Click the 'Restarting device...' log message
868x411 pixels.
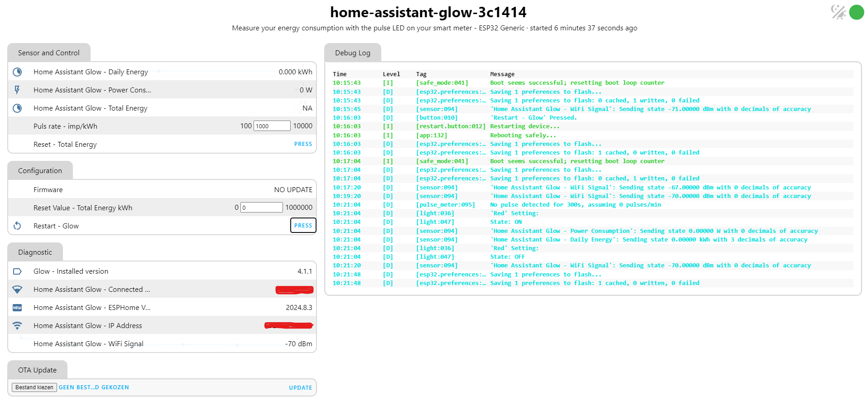coord(525,126)
